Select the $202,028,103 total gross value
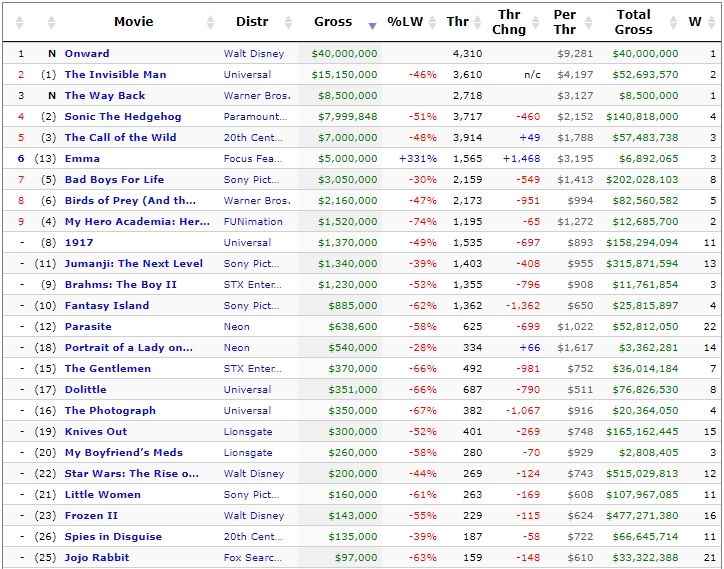The width and height of the screenshot is (724, 569). coord(642,180)
